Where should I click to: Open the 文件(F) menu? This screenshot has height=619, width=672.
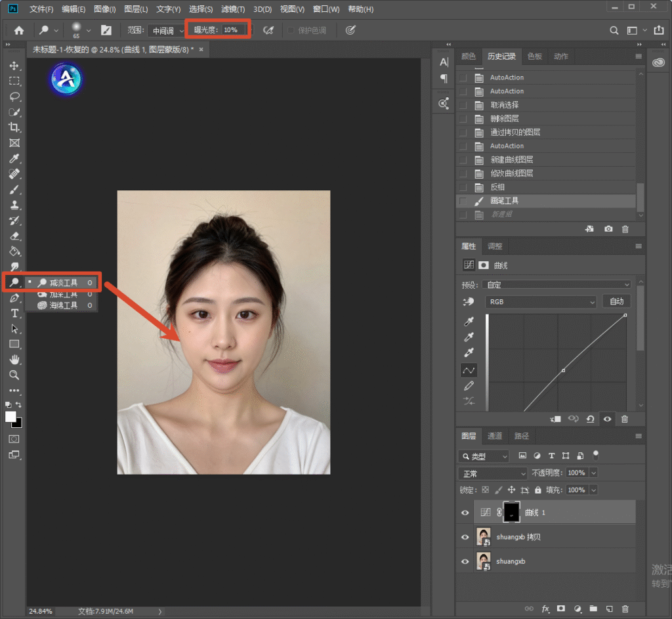(x=41, y=9)
